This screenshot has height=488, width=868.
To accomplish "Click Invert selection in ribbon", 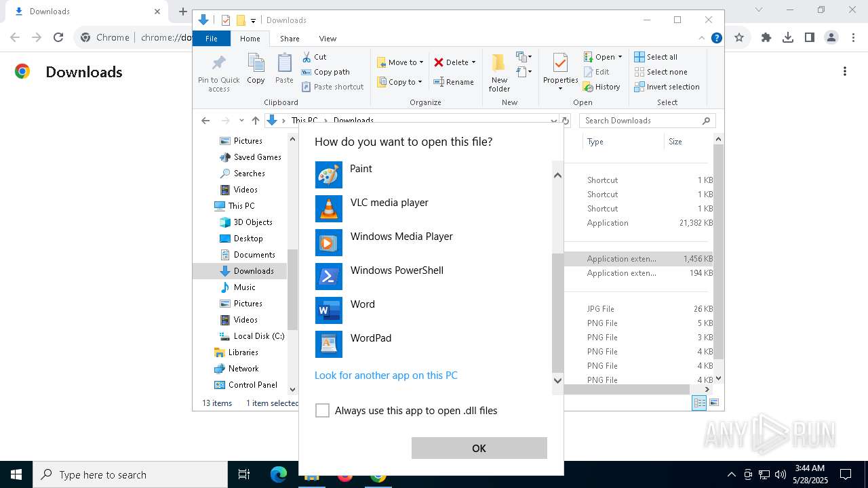I will (x=667, y=87).
